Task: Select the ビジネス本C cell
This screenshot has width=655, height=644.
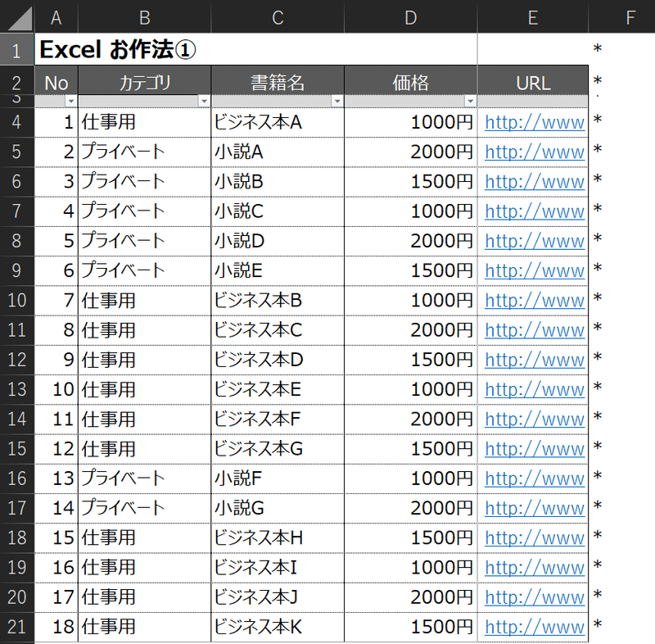Action: (x=278, y=330)
